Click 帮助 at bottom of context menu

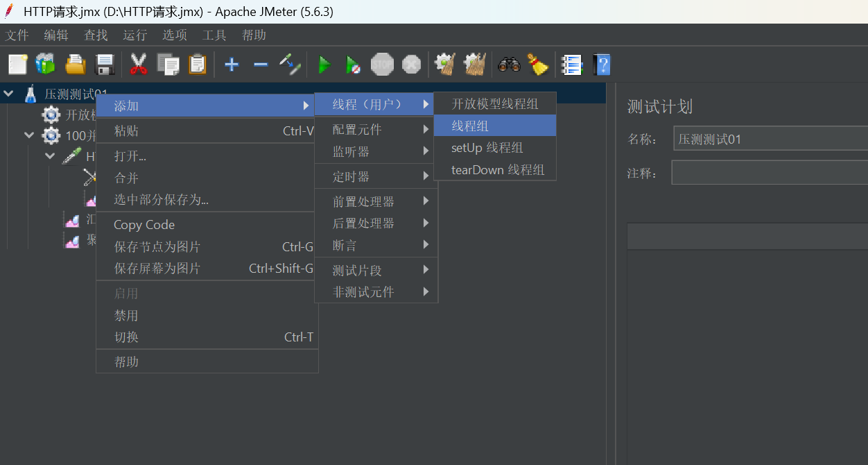pyautogui.click(x=207, y=362)
